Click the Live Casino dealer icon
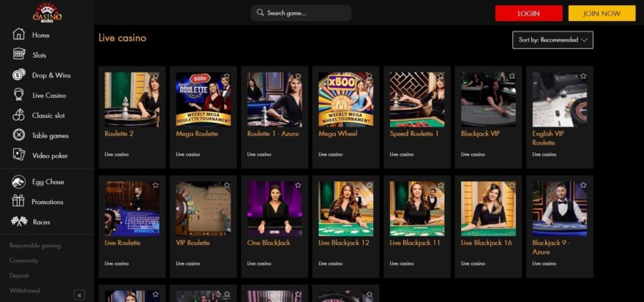This screenshot has height=302, width=644. pyautogui.click(x=18, y=95)
